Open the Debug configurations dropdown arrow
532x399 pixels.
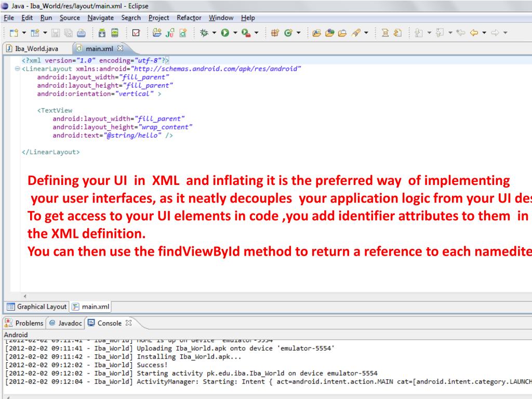(x=214, y=33)
